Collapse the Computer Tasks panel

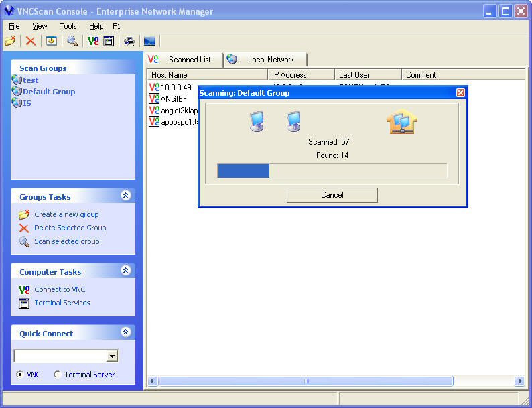coord(126,270)
